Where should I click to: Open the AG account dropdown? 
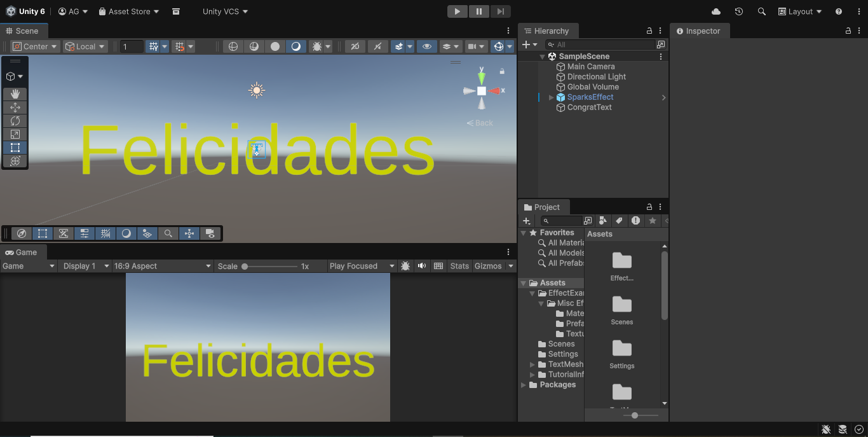tap(73, 11)
